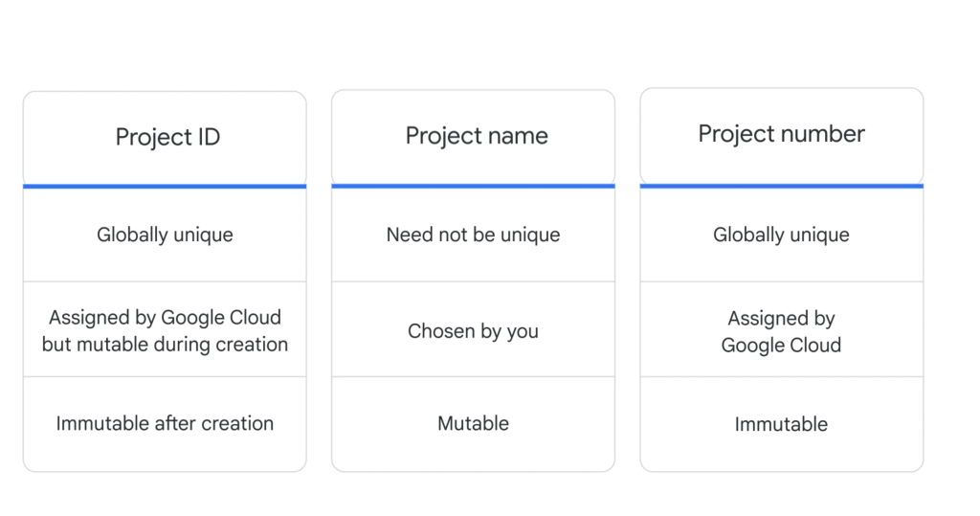Select Assigned by Google Cloud under Project number

tap(781, 329)
